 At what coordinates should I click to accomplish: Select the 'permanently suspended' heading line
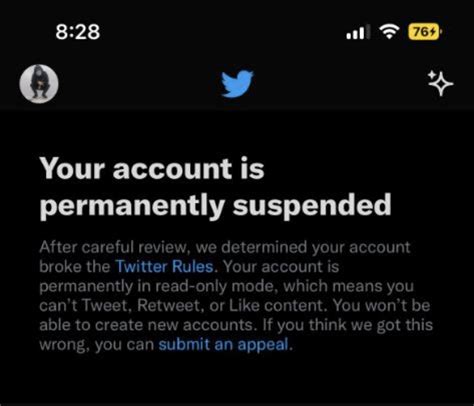click(215, 206)
